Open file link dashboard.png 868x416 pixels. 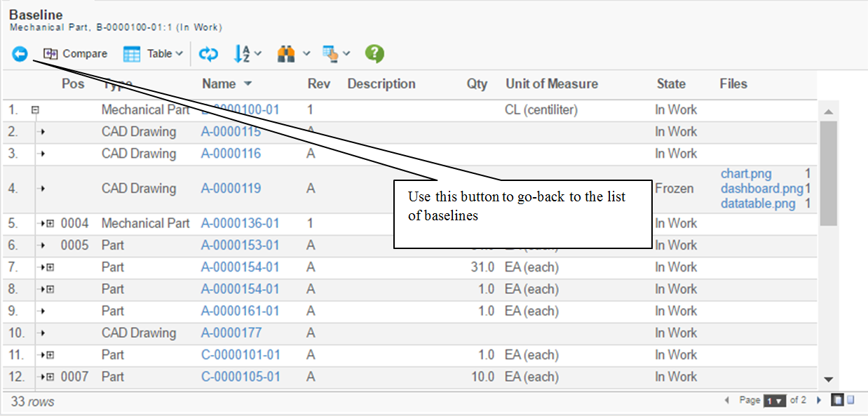pos(762,189)
